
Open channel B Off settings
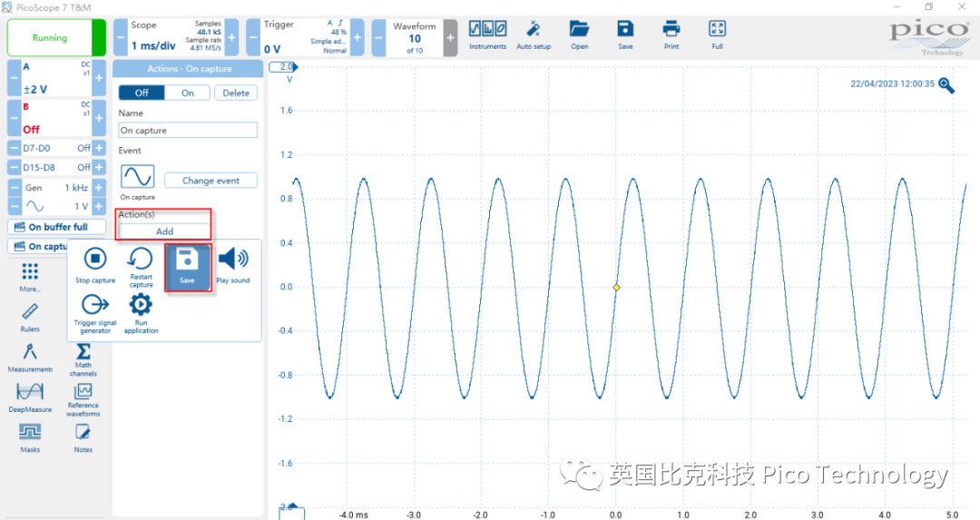coord(56,118)
